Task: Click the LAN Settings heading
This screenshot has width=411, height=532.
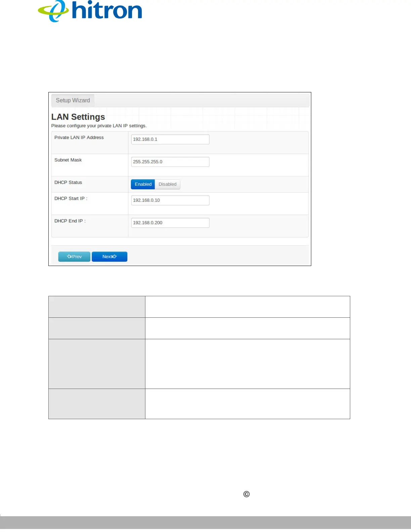Action: [78, 117]
